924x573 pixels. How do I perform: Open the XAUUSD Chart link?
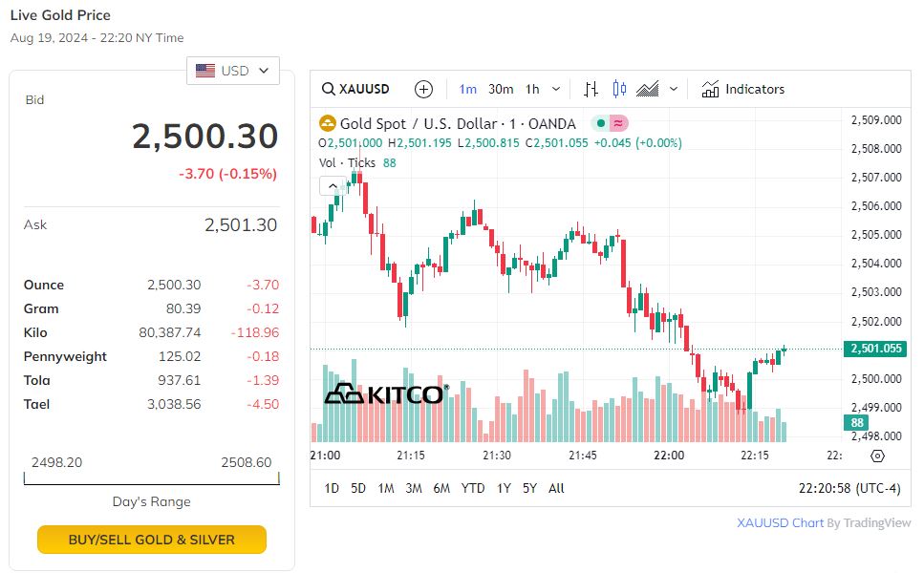780,522
